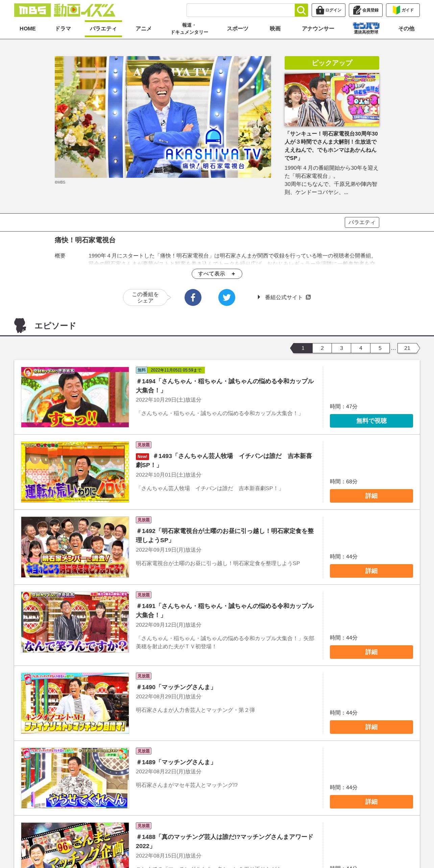Image resolution: width=434 pixels, height=868 pixels.
Task: Click the external link icon beside 番組公式サイト
Action: pos(308,297)
